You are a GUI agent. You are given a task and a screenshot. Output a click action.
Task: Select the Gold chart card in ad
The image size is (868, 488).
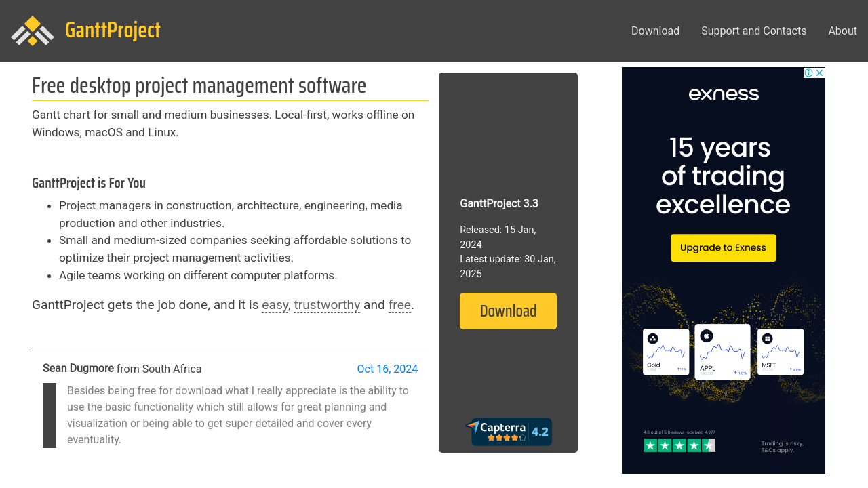click(x=666, y=352)
